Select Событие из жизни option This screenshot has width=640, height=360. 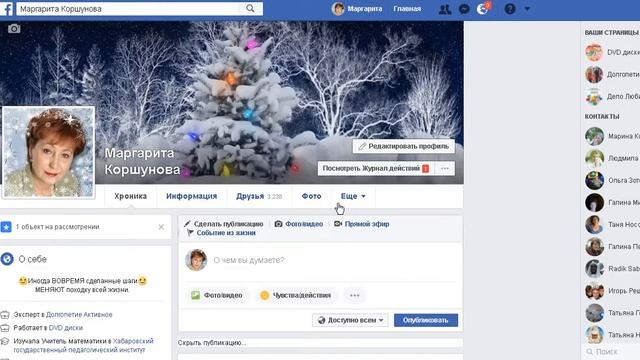221,233
